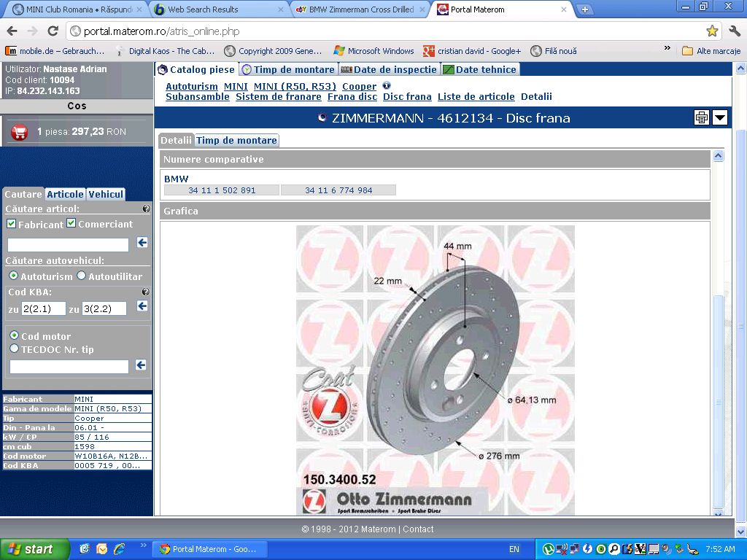Select the Autoturism radio button
Screen dimensions: 747x560
tap(13, 275)
